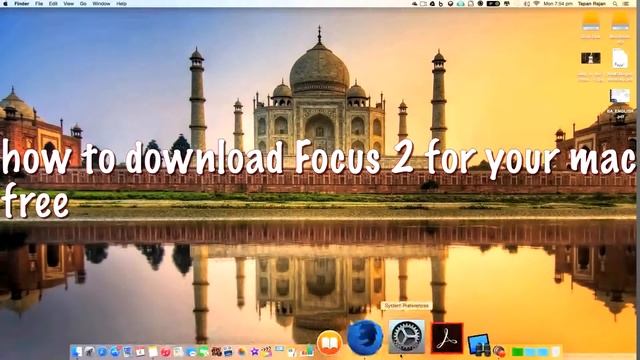Launch Firefox from the dock
Image resolution: width=640 pixels, height=360 pixels.
click(365, 337)
